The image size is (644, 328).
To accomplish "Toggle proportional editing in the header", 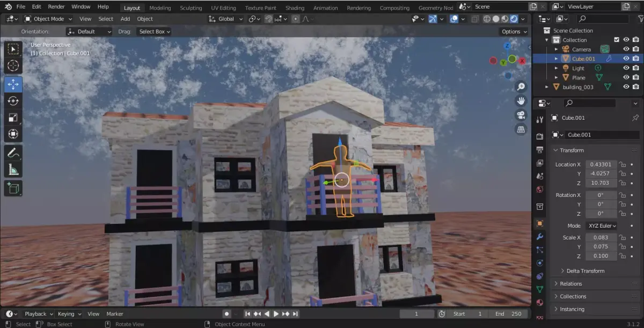I will 295,19.
